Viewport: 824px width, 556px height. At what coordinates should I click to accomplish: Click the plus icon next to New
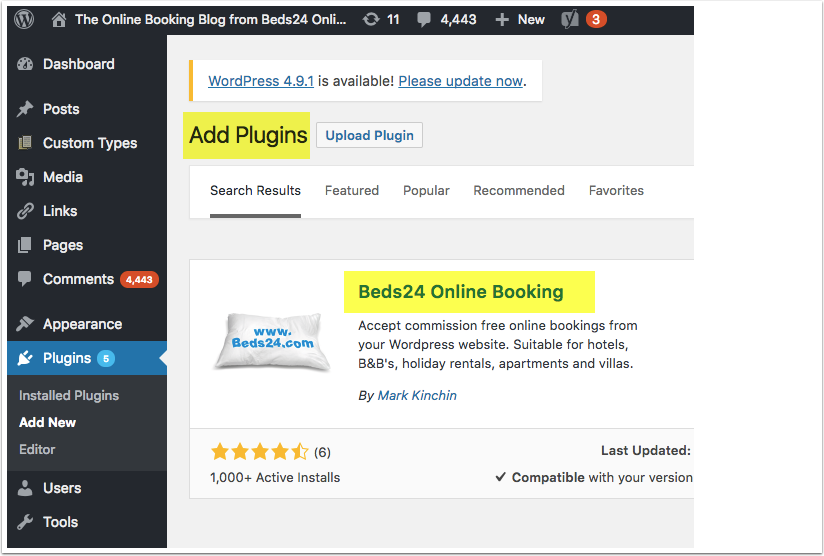502,20
